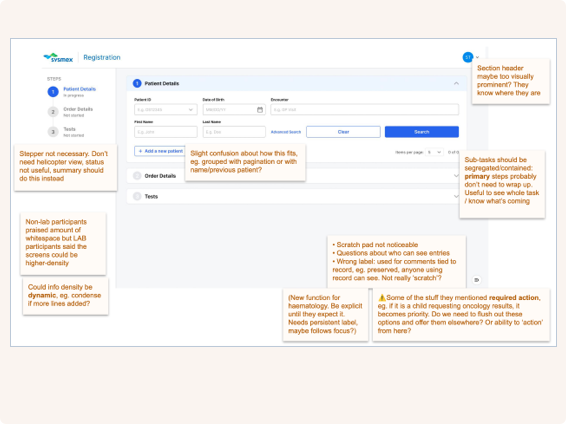The height and width of the screenshot is (424, 566).
Task: Click the Date of Birth field
Action: [x=234, y=110]
